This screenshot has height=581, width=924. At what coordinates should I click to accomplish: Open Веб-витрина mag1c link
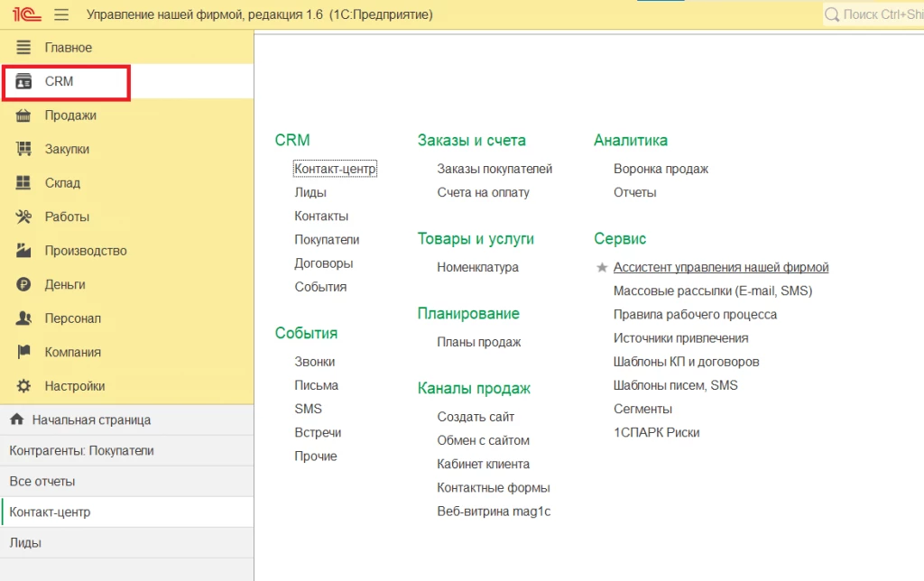[x=494, y=512]
